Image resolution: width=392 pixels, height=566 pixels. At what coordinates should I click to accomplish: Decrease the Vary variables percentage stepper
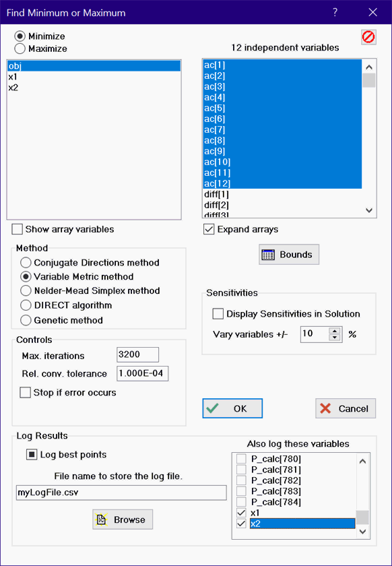pos(335,338)
